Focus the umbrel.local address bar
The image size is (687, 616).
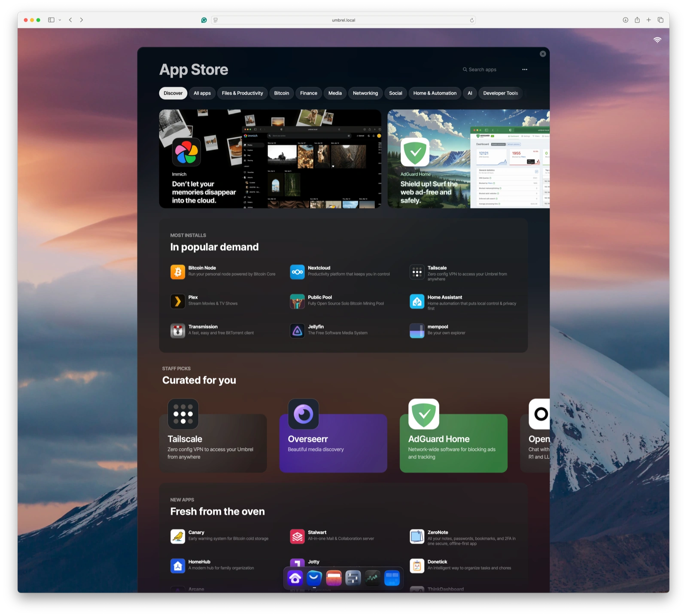pos(343,20)
